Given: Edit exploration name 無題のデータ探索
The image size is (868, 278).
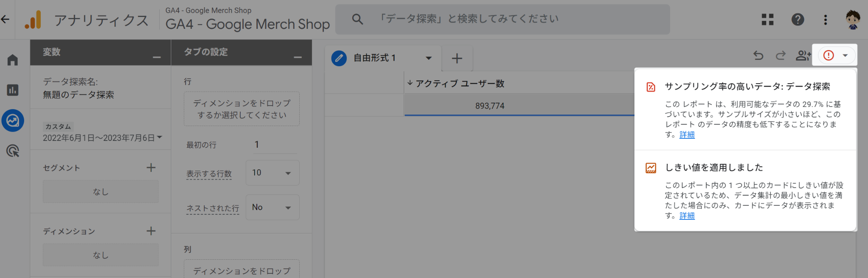Looking at the screenshot, I should click(78, 95).
